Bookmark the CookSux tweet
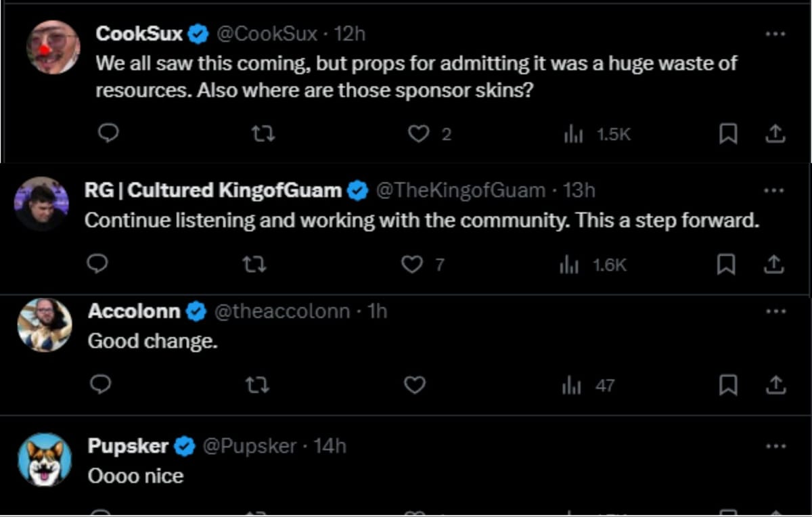Image resolution: width=812 pixels, height=517 pixels. pos(727,134)
